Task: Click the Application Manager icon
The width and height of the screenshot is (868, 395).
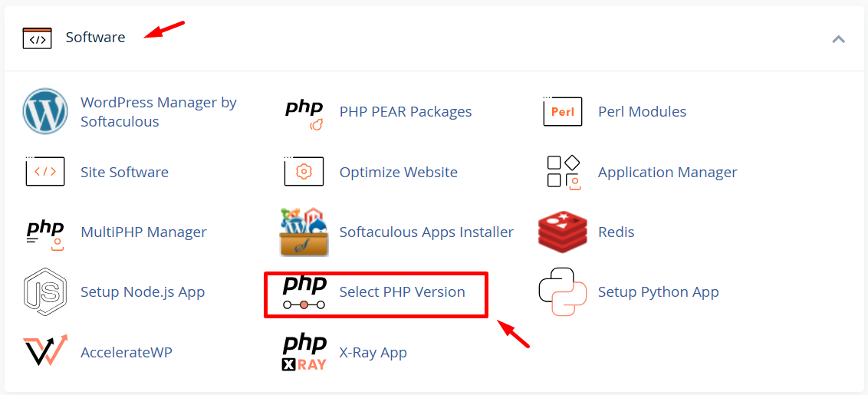Action: (x=563, y=172)
